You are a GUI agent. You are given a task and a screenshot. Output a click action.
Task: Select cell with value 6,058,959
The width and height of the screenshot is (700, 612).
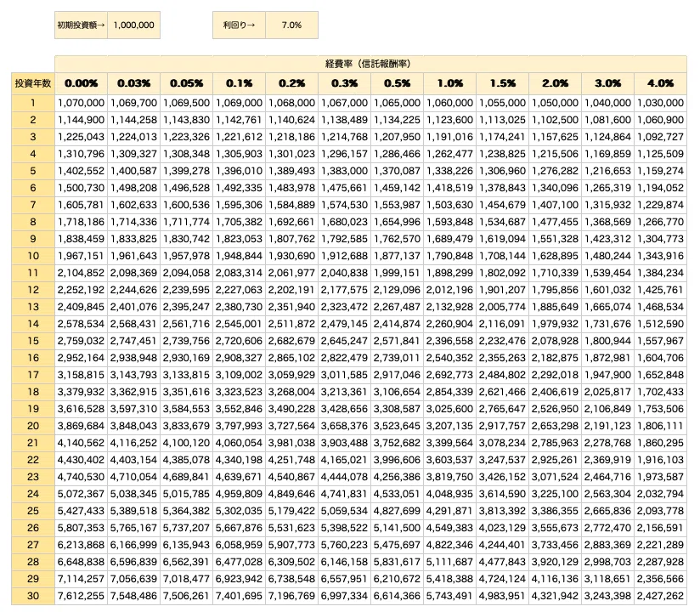239,545
